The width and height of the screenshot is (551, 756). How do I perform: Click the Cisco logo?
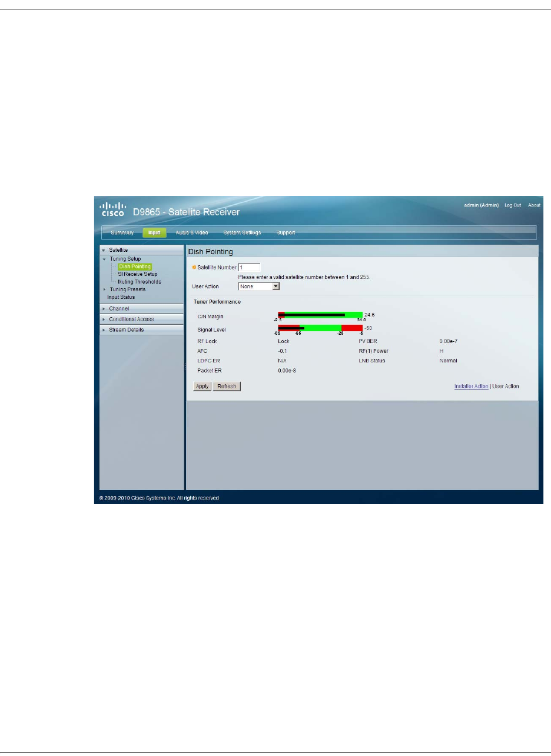112,209
